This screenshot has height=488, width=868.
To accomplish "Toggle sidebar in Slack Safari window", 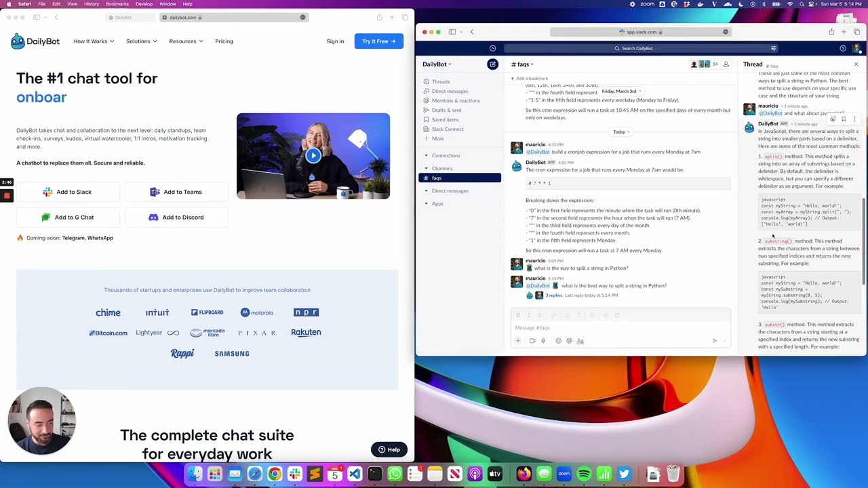I will coord(454,32).
